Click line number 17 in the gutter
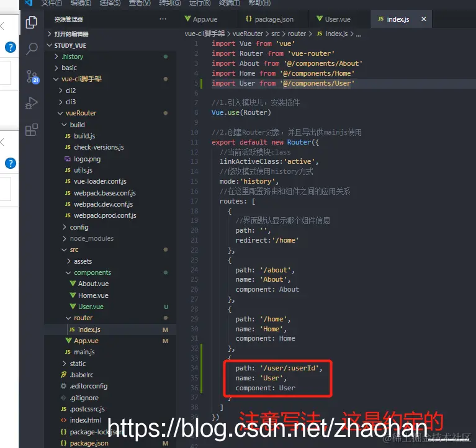The image size is (476, 448). tap(194, 201)
